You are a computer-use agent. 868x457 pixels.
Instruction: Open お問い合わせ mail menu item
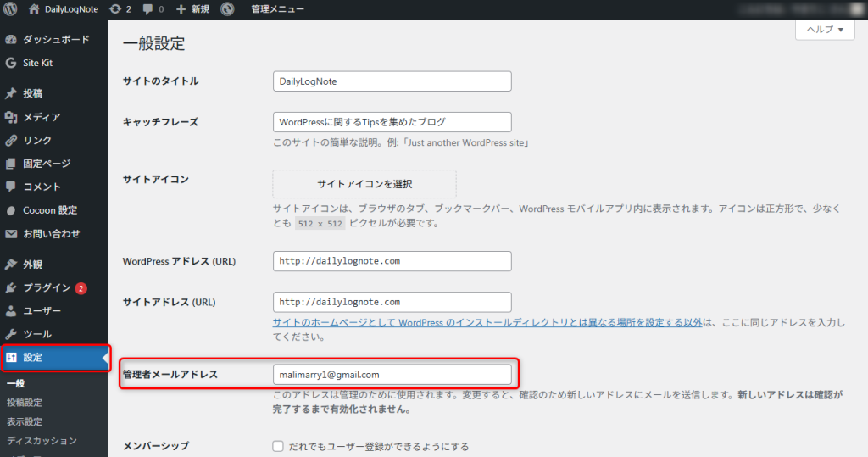(52, 234)
